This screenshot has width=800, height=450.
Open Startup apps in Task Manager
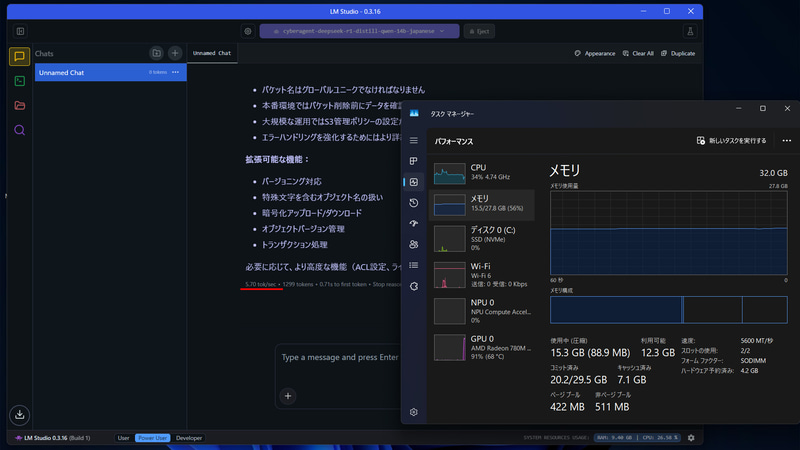point(414,223)
